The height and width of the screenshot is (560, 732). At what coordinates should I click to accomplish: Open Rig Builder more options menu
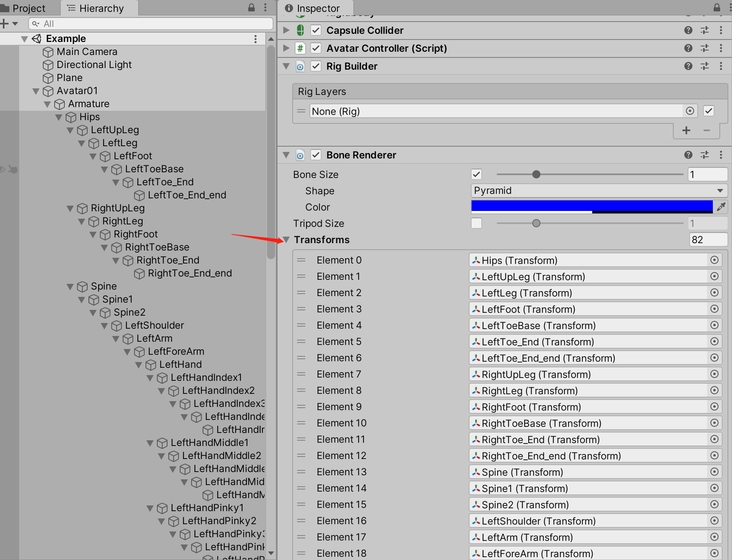coord(721,66)
